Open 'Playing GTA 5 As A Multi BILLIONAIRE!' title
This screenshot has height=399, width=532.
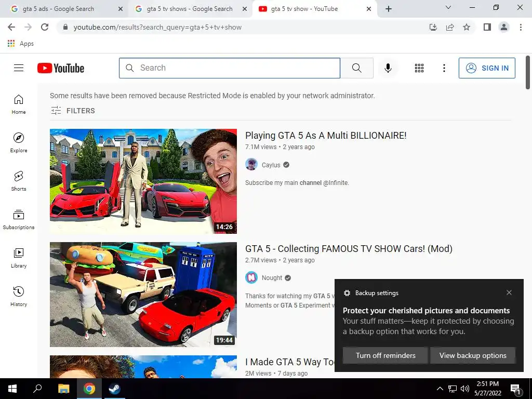[326, 136]
